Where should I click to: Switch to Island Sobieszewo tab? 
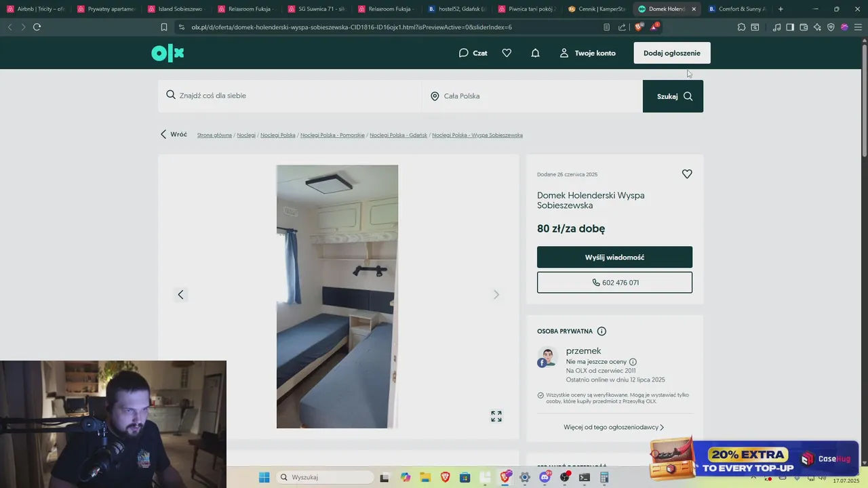click(x=176, y=9)
